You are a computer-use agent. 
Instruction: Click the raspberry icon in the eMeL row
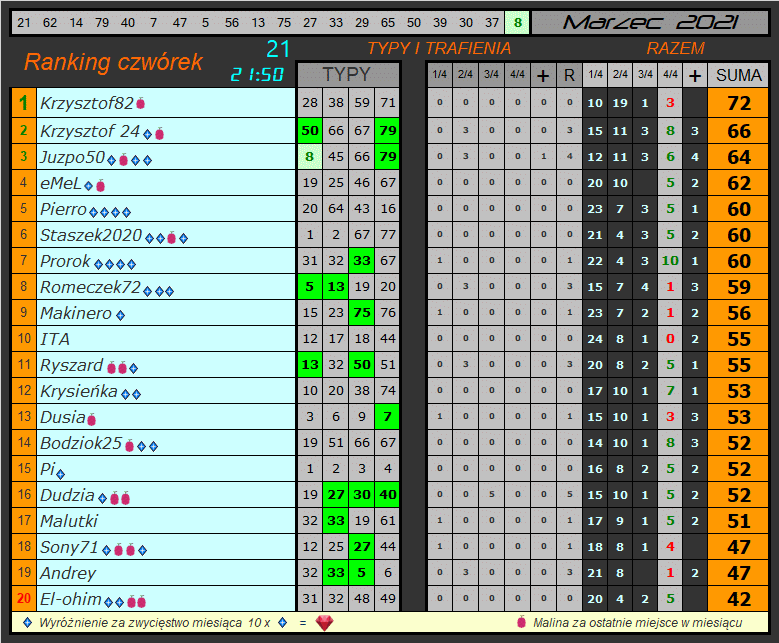point(100,186)
